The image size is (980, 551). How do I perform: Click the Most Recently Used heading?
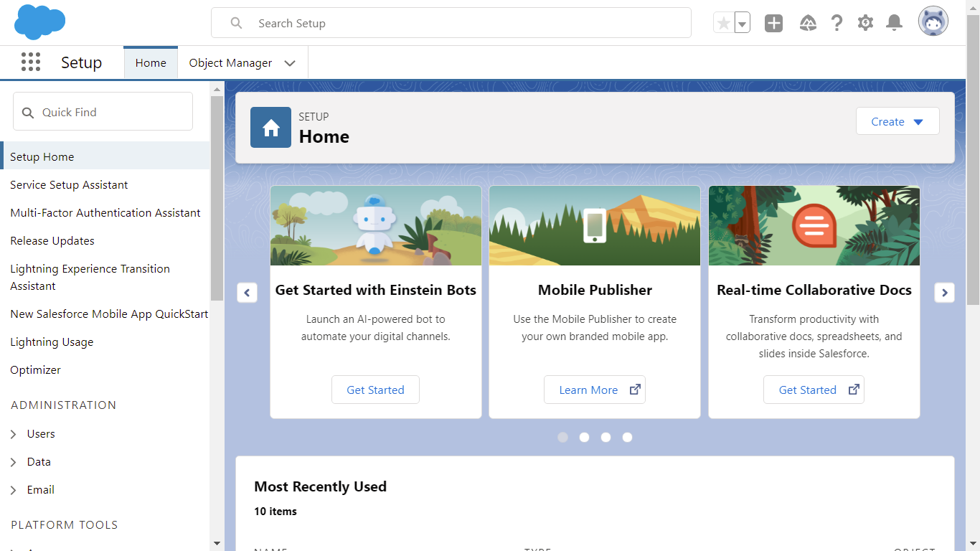[320, 486]
